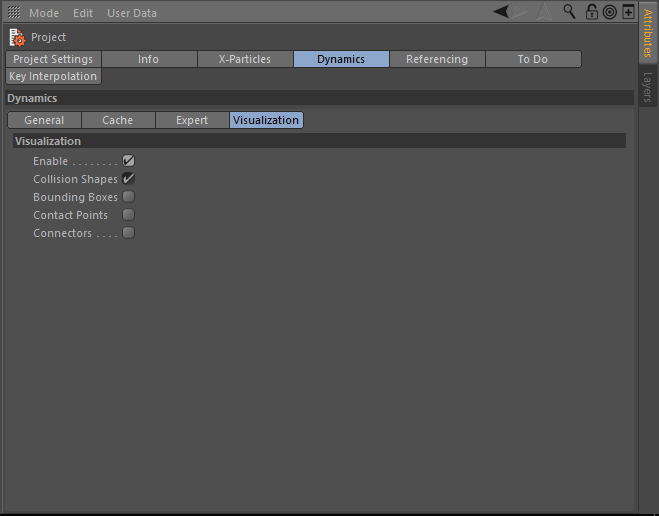Click the Bounding Boxes label

coord(75,197)
